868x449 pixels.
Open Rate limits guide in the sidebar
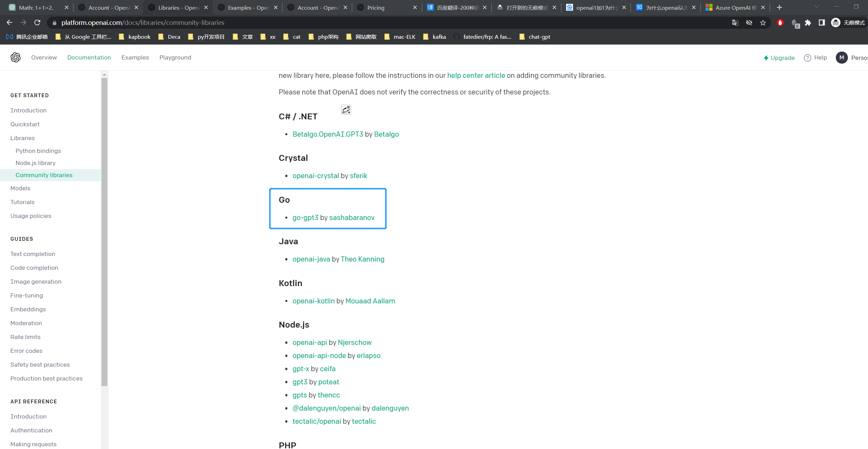coord(25,337)
